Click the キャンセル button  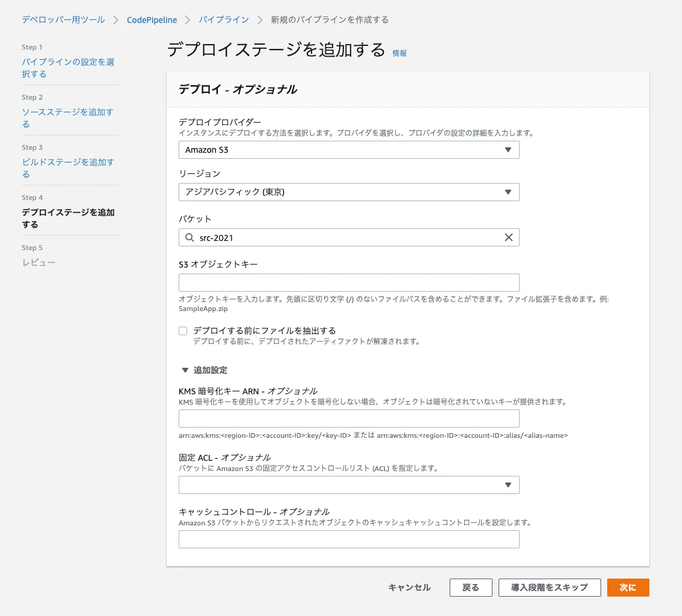coord(409,588)
